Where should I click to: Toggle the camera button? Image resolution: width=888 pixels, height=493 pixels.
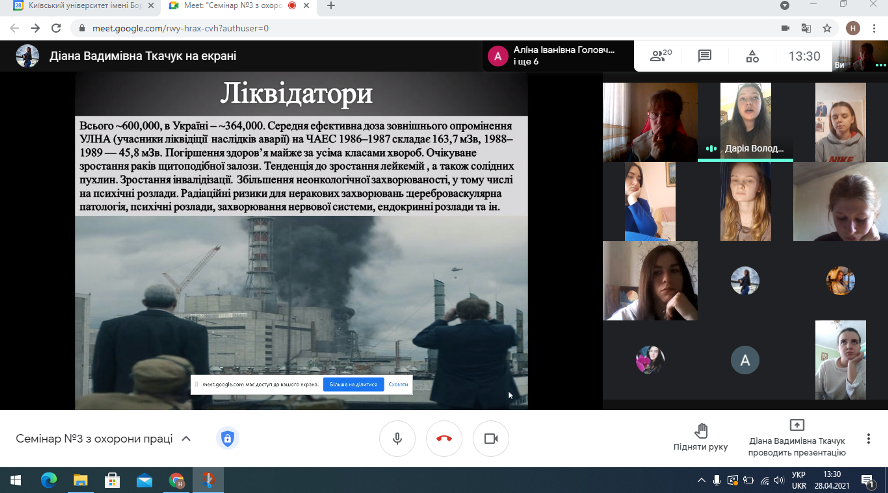click(490, 439)
